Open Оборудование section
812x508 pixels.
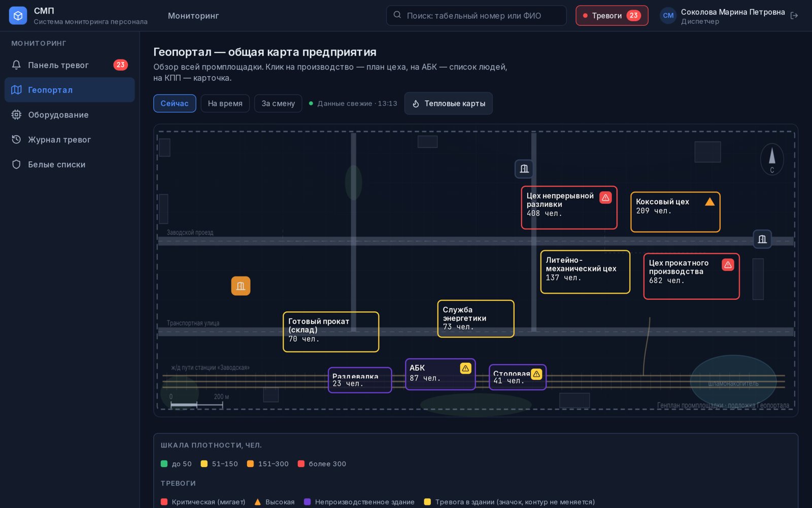point(70,115)
